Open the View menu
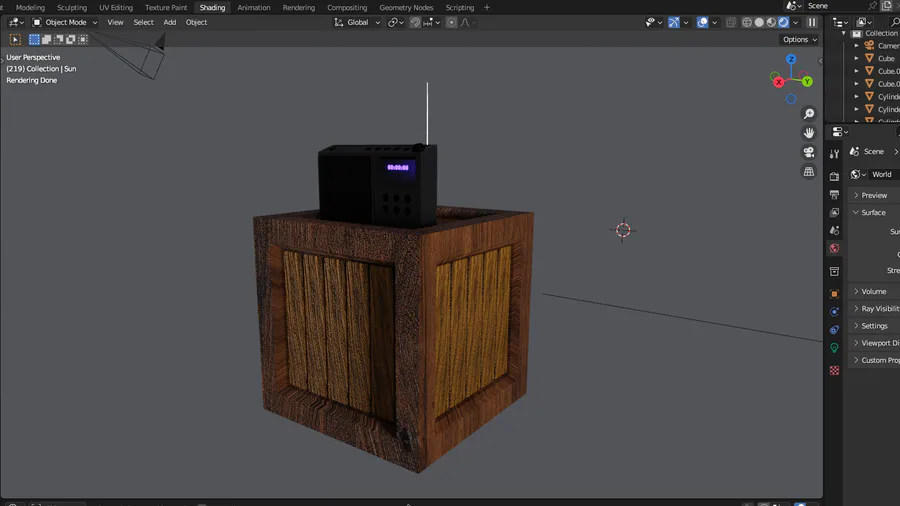The width and height of the screenshot is (900, 506). [115, 22]
